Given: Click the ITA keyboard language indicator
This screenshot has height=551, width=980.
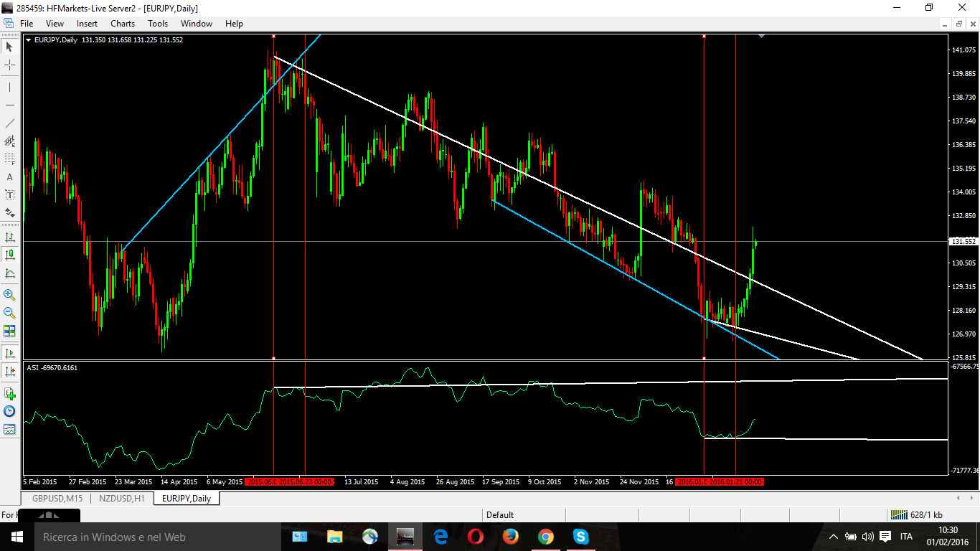Looking at the screenshot, I should click(907, 537).
